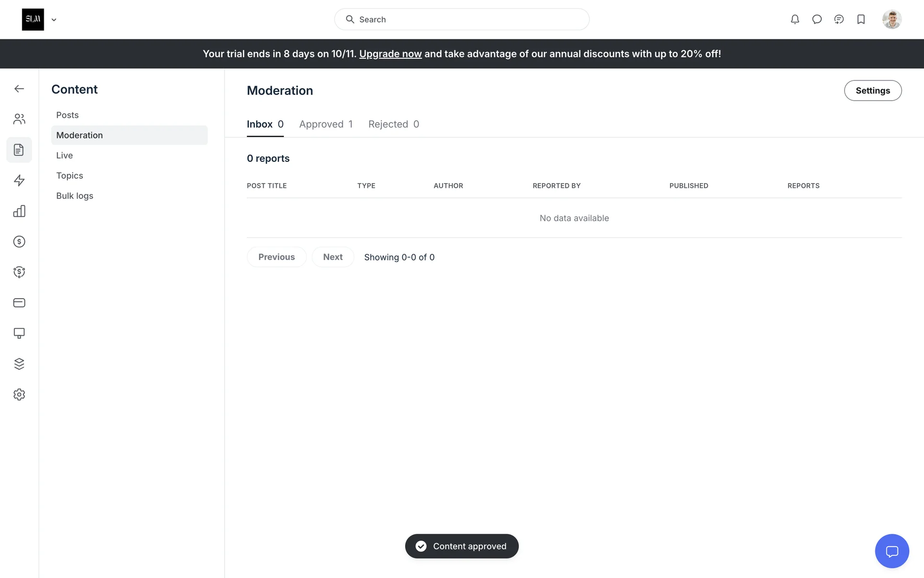Click the back arrow icon in sidebar

click(19, 89)
